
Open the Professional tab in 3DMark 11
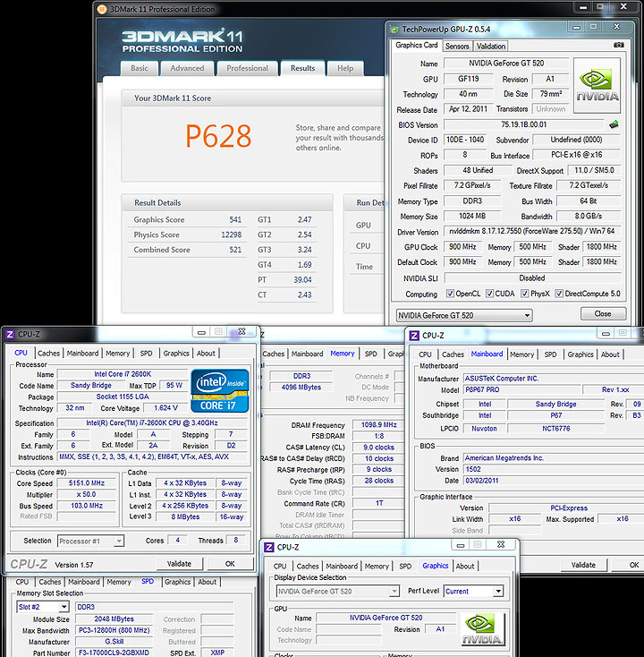coord(248,68)
